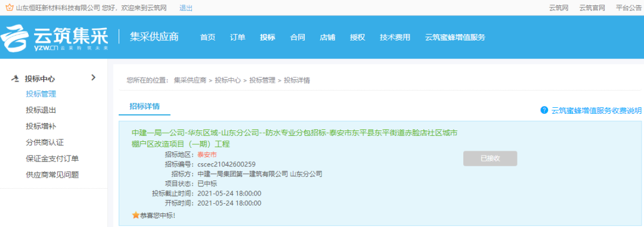Click 中建一局集团第一建筑有限公司 山东分公司 text
The width and height of the screenshot is (644, 227).
260,174
